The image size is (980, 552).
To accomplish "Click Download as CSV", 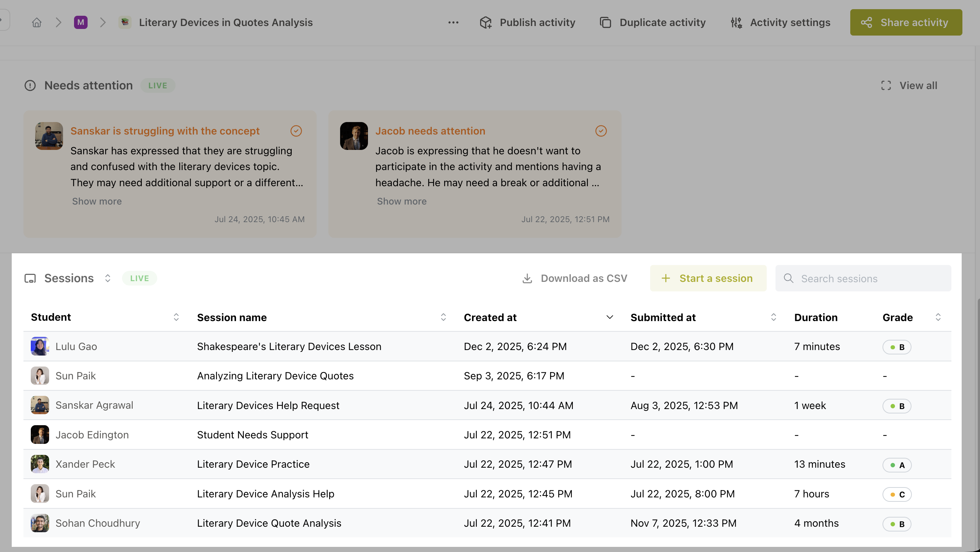I will (574, 279).
